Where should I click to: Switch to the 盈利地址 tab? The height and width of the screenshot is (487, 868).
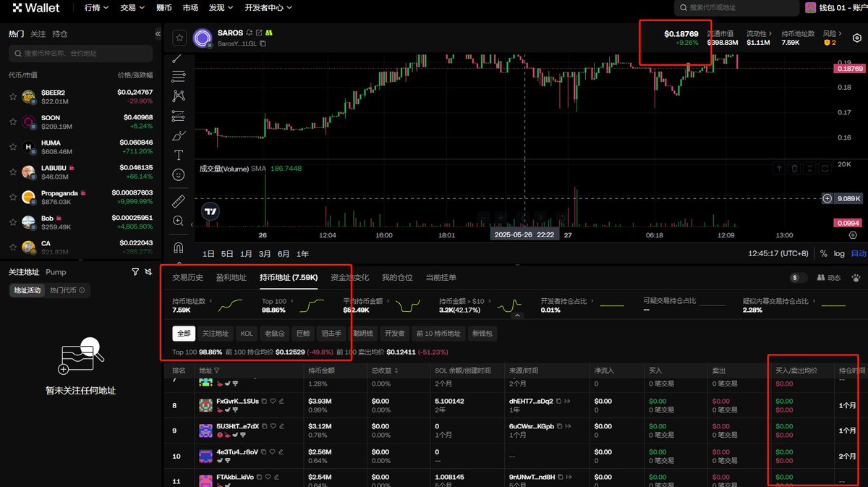[231, 277]
